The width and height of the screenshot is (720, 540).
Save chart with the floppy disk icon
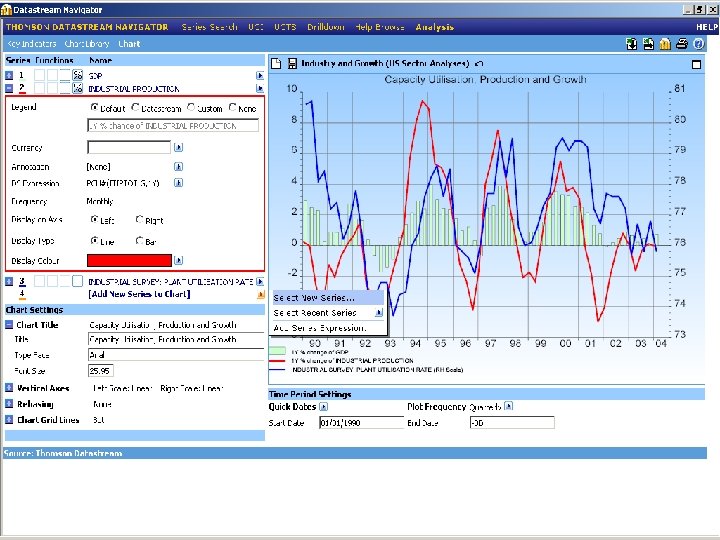pyautogui.click(x=292, y=63)
